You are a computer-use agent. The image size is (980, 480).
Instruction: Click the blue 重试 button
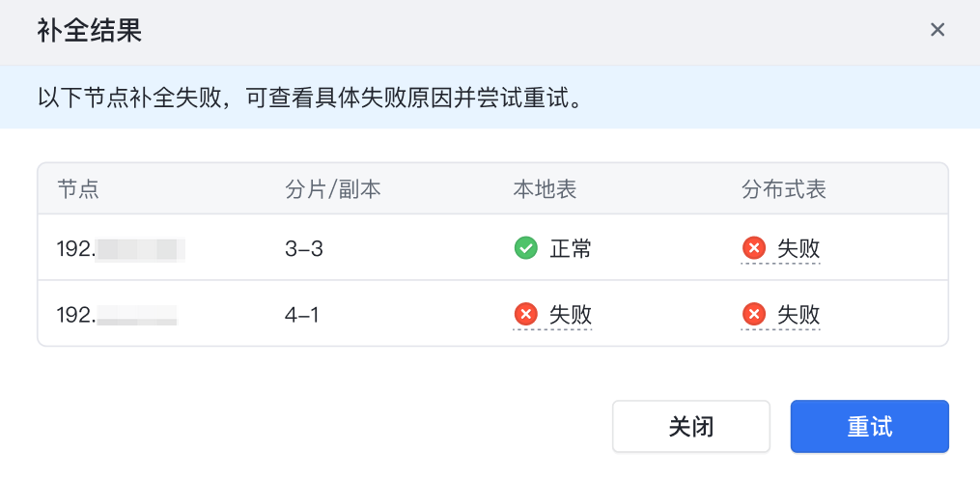869,426
